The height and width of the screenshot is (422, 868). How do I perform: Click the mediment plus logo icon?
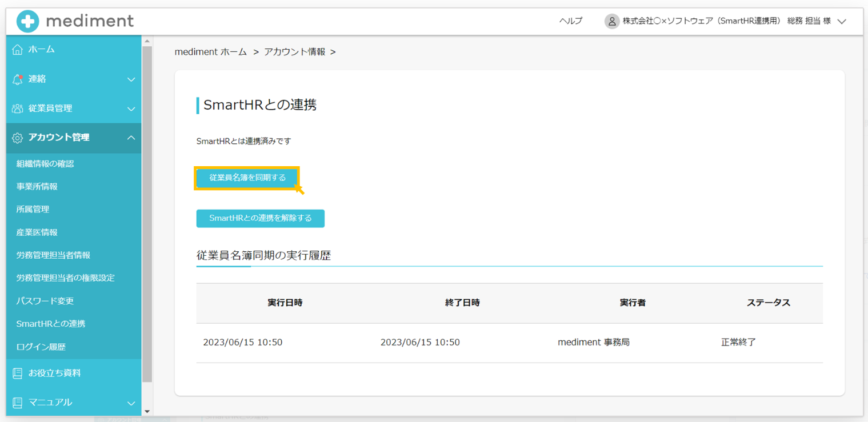(27, 22)
